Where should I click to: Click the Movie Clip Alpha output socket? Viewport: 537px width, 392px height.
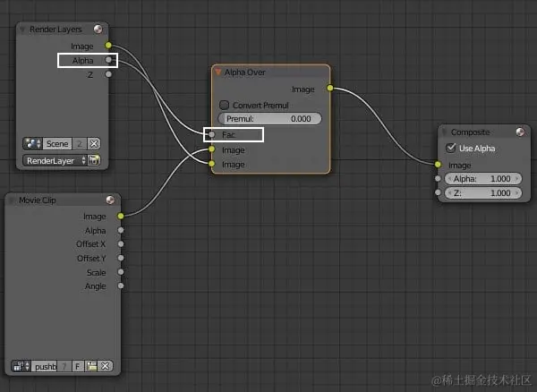[x=121, y=230]
